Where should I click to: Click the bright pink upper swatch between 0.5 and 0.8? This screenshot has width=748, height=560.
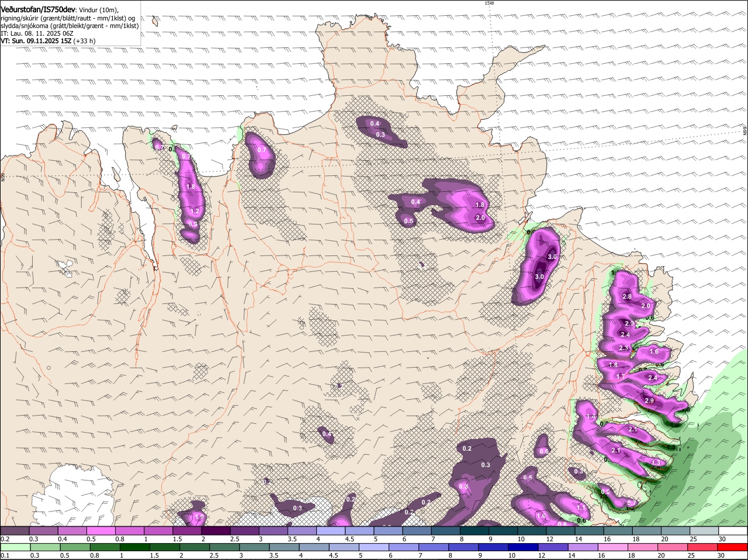(x=101, y=530)
